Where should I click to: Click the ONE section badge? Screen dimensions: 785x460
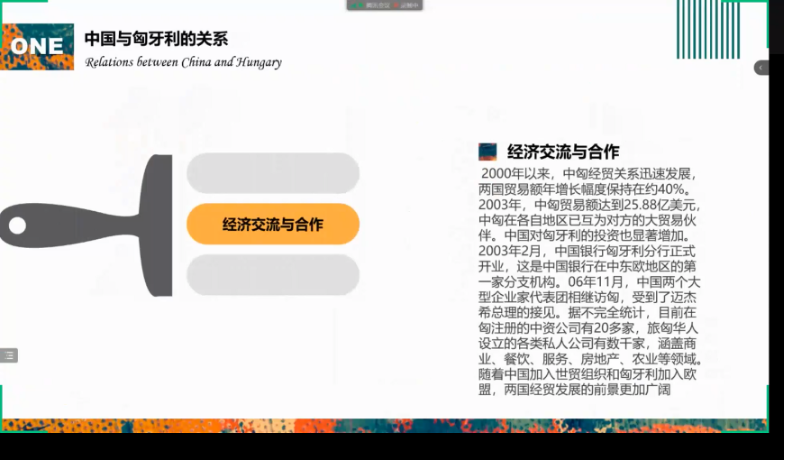tap(37, 46)
